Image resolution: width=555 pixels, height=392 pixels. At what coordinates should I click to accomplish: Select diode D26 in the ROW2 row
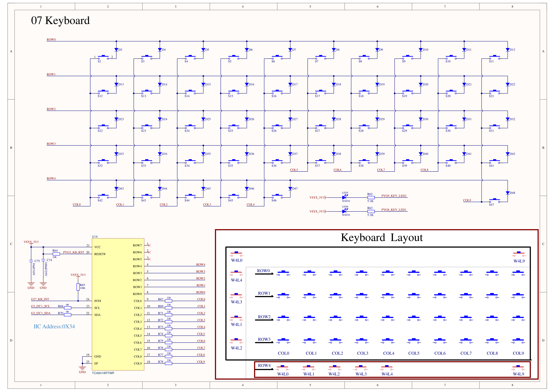[x=247, y=119]
